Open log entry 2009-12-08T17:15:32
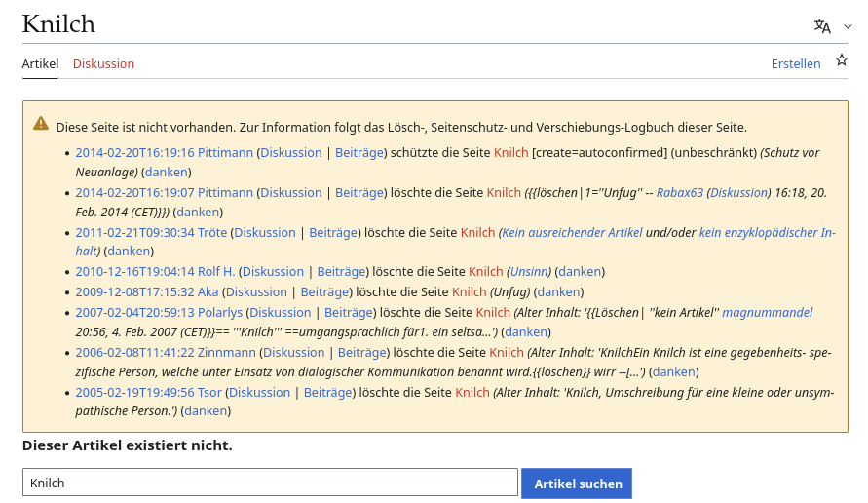This screenshot has height=503, width=868. pos(134,291)
